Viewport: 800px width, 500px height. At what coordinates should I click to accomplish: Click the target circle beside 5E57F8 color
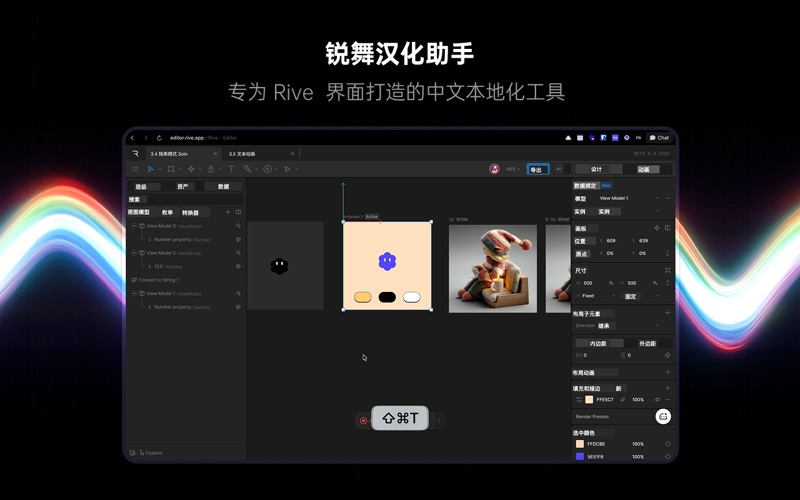667,457
